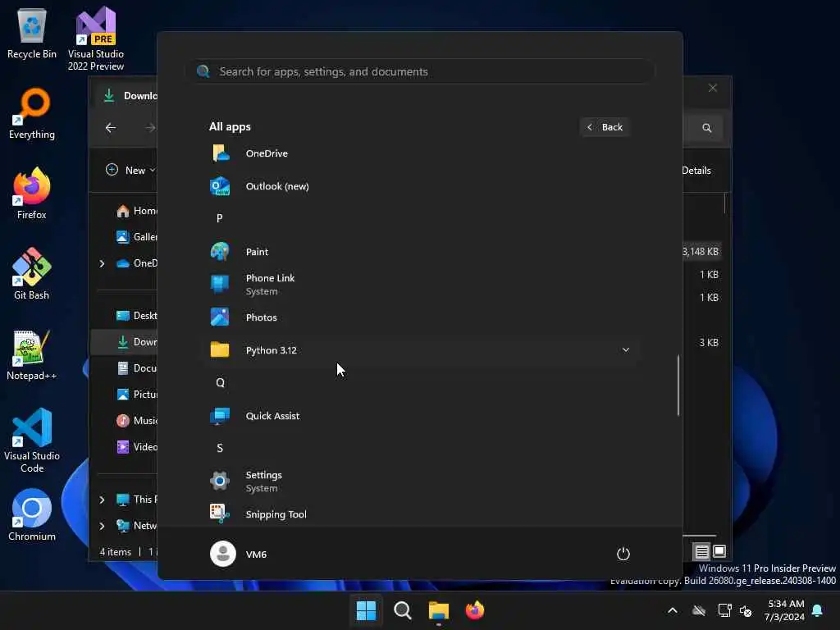The height and width of the screenshot is (630, 840).
Task: Launch Snipping Tool
Action: click(421, 514)
